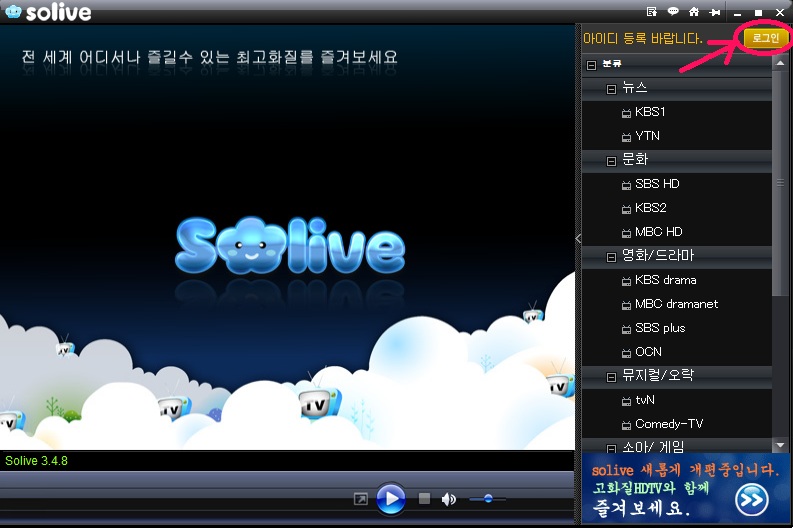Click the TV icon beside MBC dramanet
The image size is (793, 528).
click(626, 305)
